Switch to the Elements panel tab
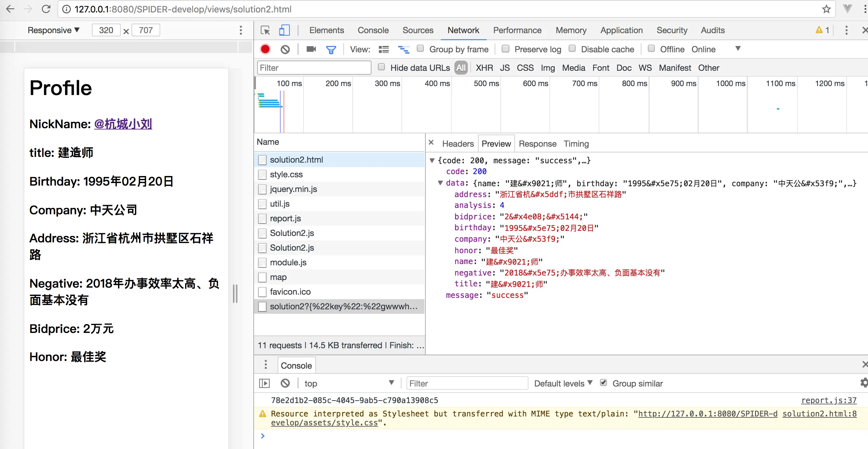 click(x=326, y=30)
